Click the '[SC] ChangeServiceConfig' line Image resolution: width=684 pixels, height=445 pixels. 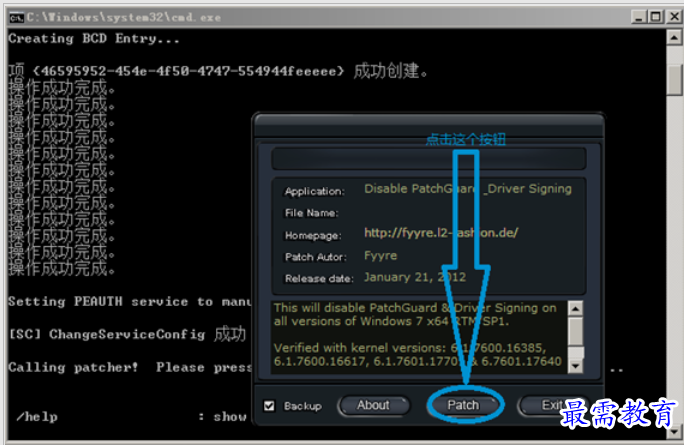click(127, 334)
